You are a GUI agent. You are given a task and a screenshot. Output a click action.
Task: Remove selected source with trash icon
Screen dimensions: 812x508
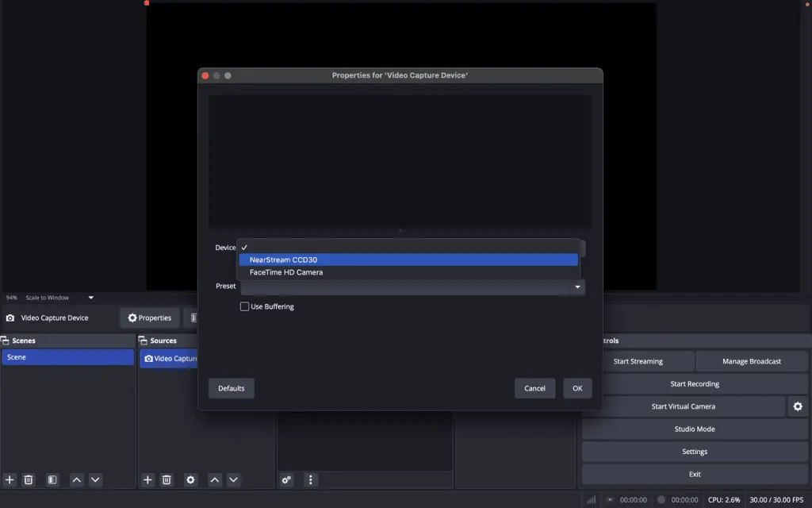point(167,479)
